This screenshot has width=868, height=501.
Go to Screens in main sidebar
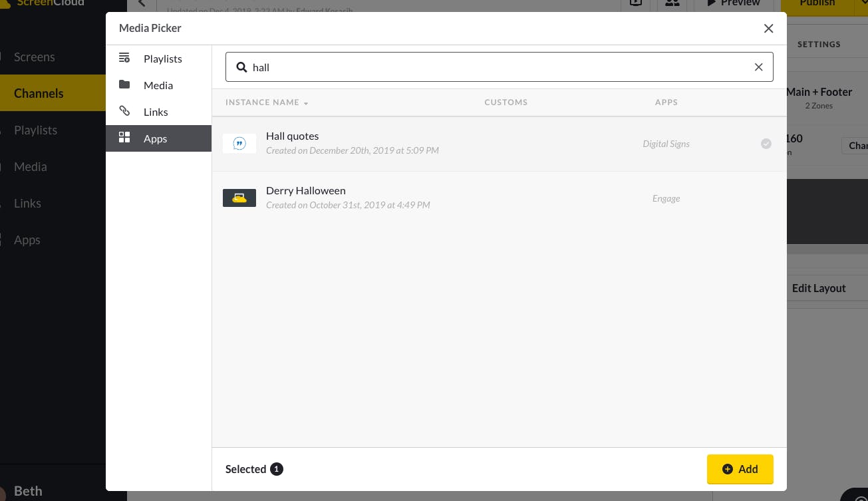(35, 57)
